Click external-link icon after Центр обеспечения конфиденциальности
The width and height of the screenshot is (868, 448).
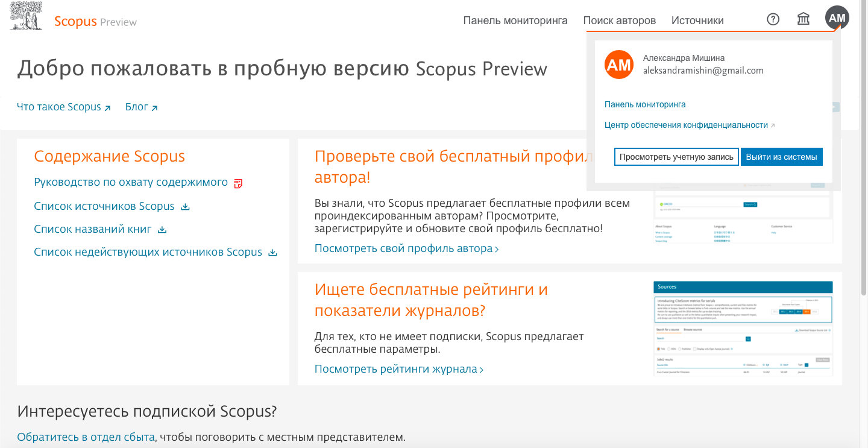(773, 125)
